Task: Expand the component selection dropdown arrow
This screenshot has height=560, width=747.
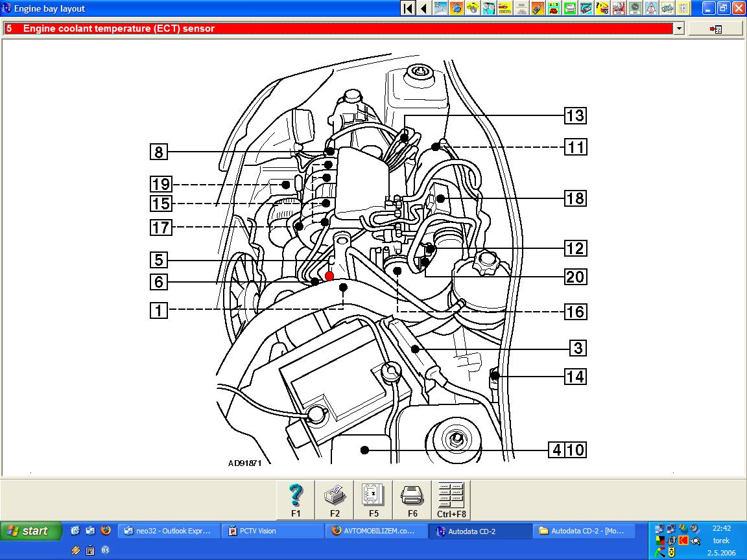Action: coord(679,29)
